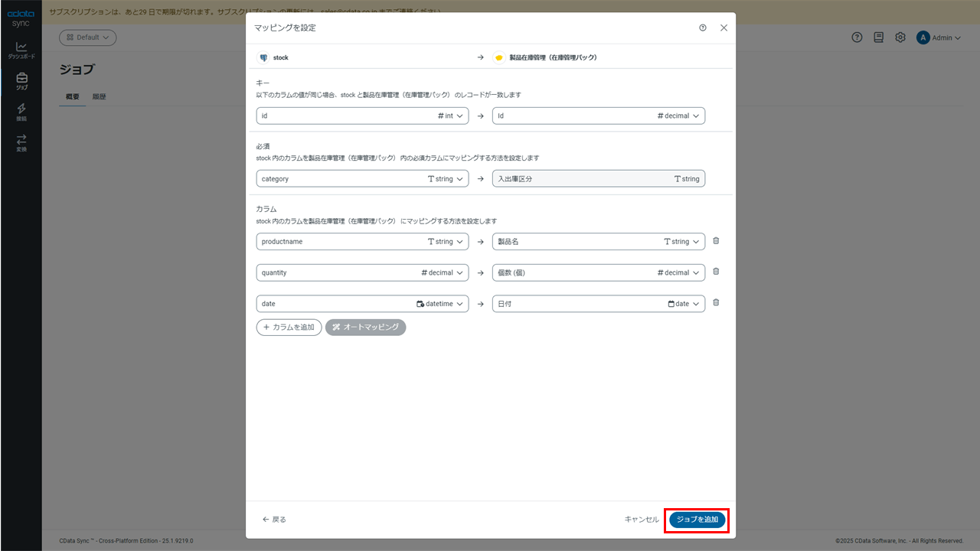Click カラムを追加 to add a column
The height and width of the screenshot is (551, 980).
289,327
